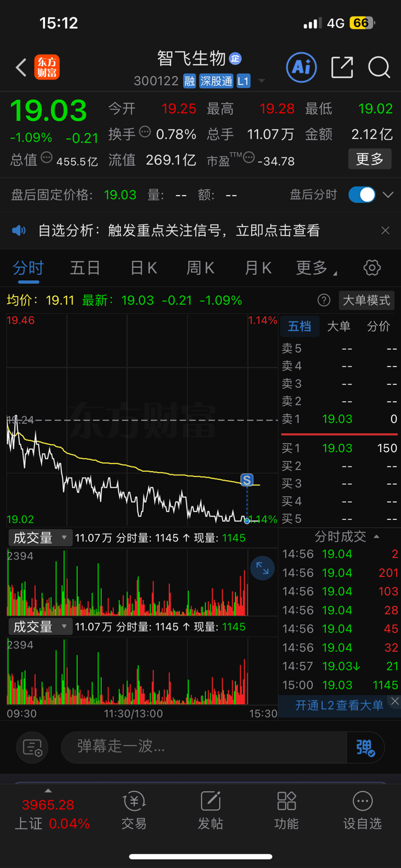Image resolution: width=401 pixels, height=868 pixels.
Task: Tap the help question mark icon
Action: click(x=324, y=300)
